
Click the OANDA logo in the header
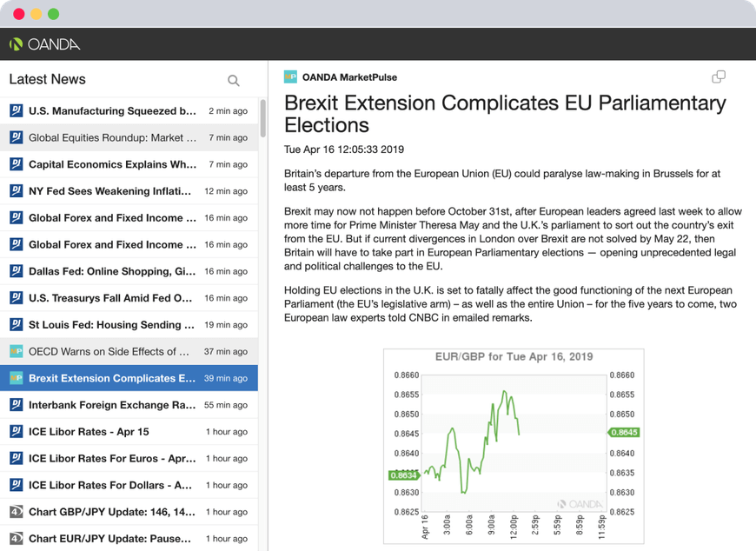[x=45, y=44]
